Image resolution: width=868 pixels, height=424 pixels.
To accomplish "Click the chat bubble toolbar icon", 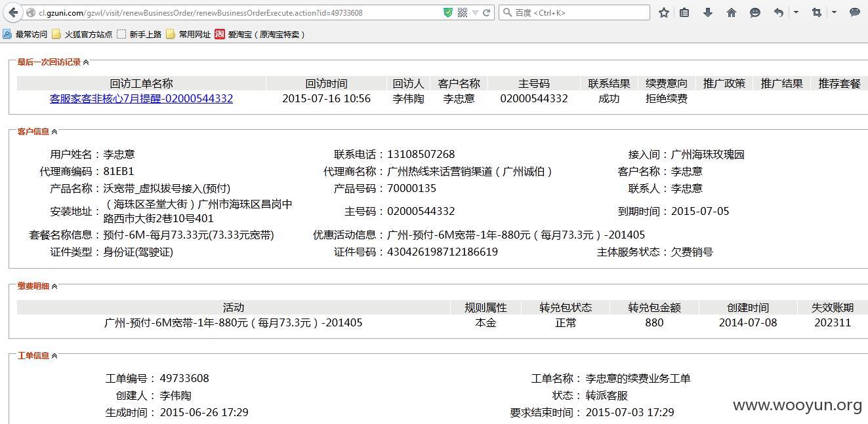I will (x=855, y=12).
